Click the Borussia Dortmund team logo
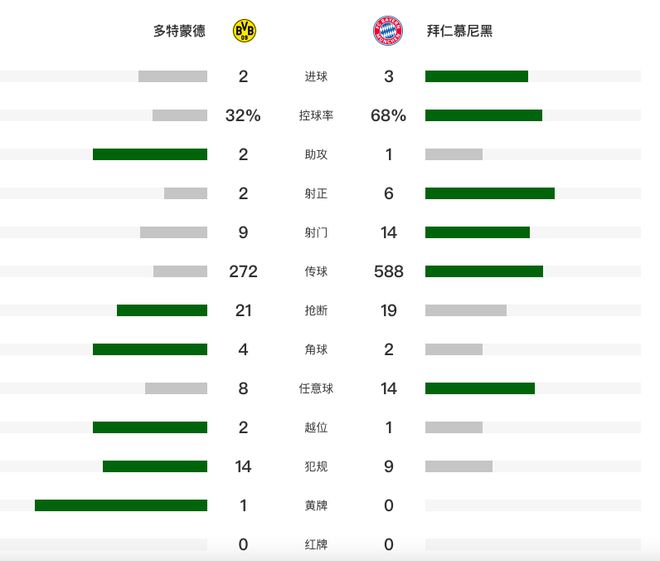The height and width of the screenshot is (561, 660). tap(244, 31)
